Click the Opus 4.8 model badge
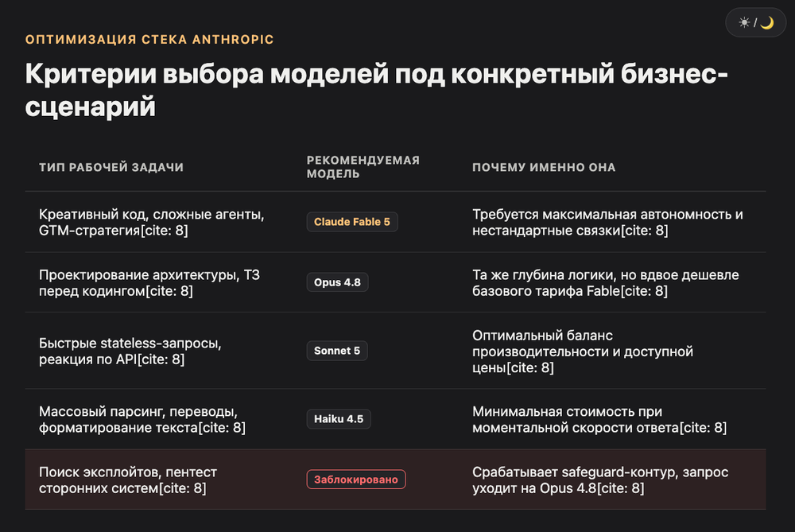Image resolution: width=795 pixels, height=532 pixels. tap(337, 282)
